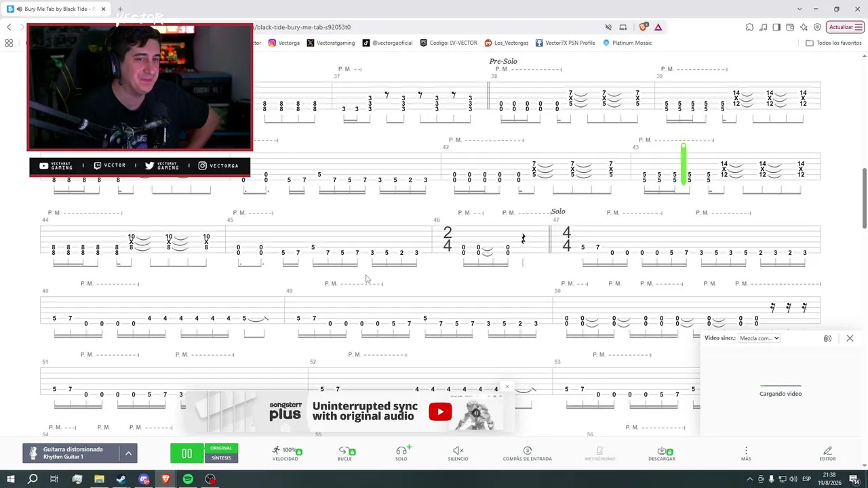Open the Vectoratgaming X bookmark
This screenshot has width=868, height=488.
[331, 43]
